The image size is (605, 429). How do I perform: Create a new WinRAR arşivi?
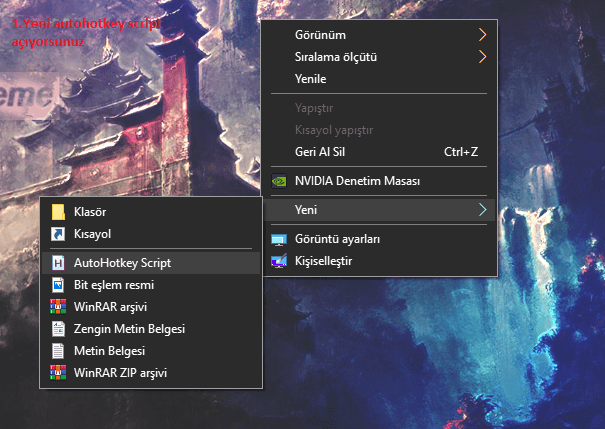click(x=151, y=307)
